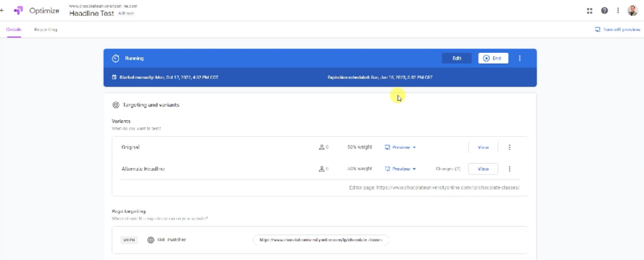The height and width of the screenshot is (260, 644).
Task: Open the Google apps grid
Action: click(590, 11)
